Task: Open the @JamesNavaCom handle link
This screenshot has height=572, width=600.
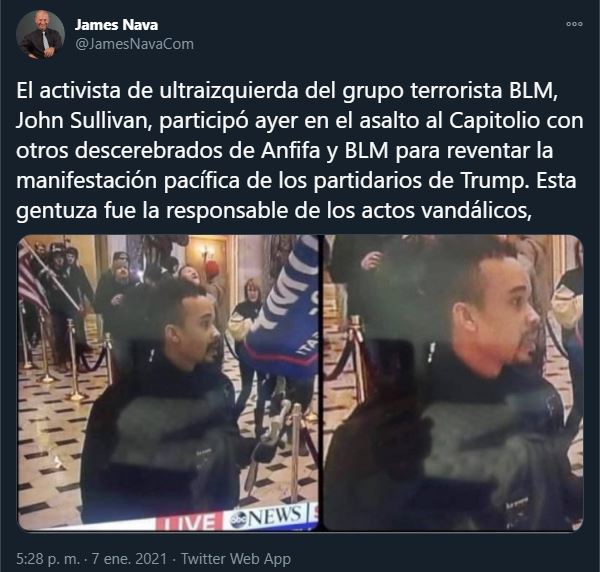Action: click(134, 44)
